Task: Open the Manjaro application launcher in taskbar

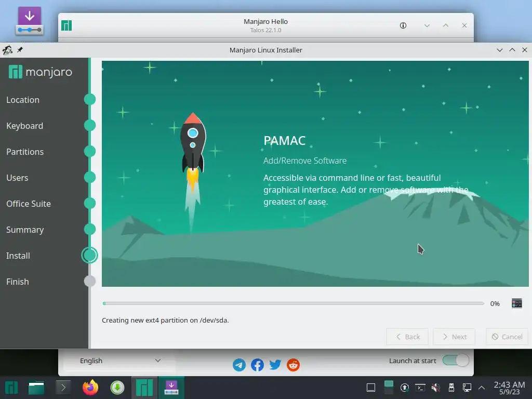Action: tap(11, 388)
